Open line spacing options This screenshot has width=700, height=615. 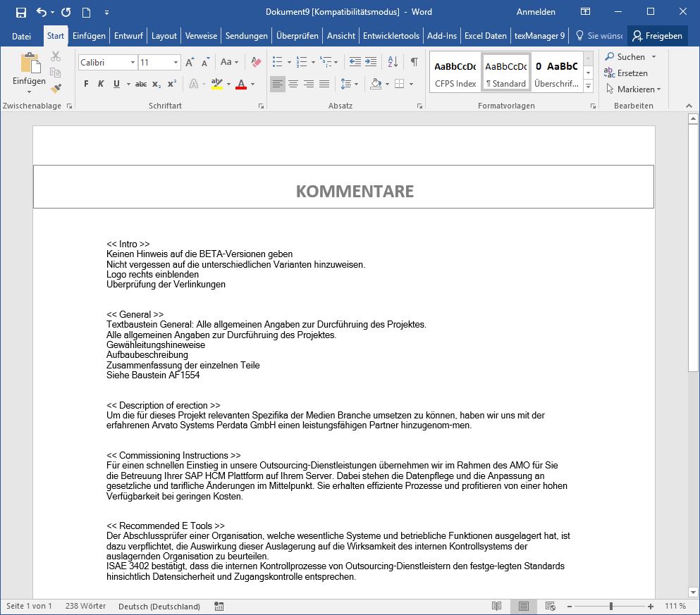(349, 84)
